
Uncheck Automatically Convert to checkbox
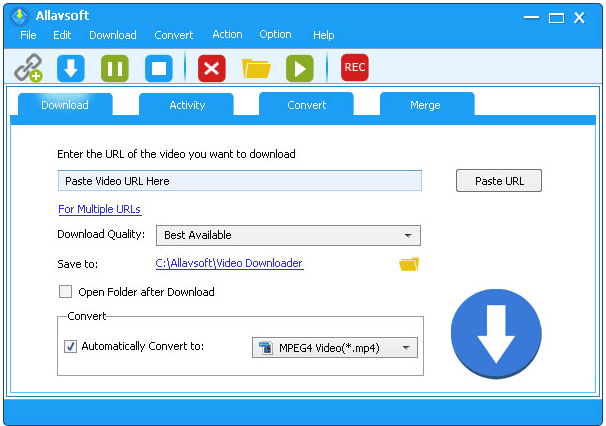click(70, 347)
